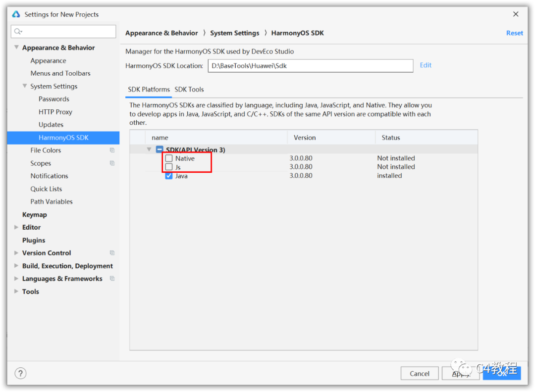Click the DevEco Studio logo icon
The height and width of the screenshot is (392, 535).
pos(16,14)
